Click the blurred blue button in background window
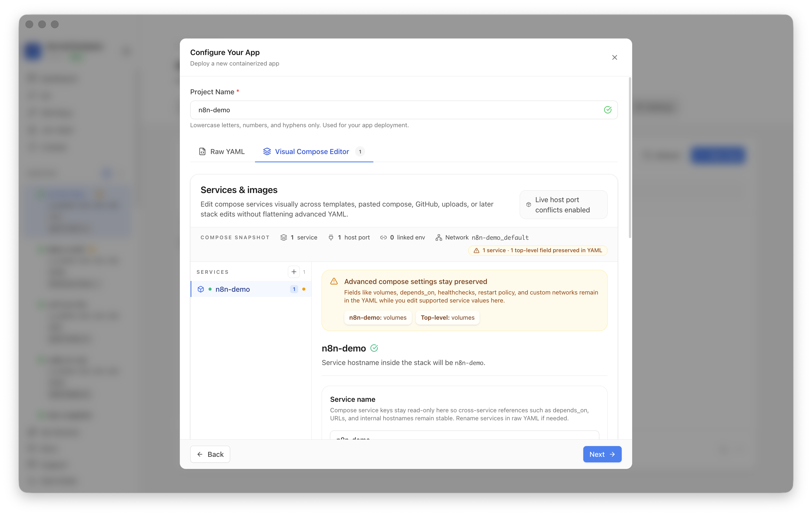This screenshot has width=812, height=516. click(718, 155)
